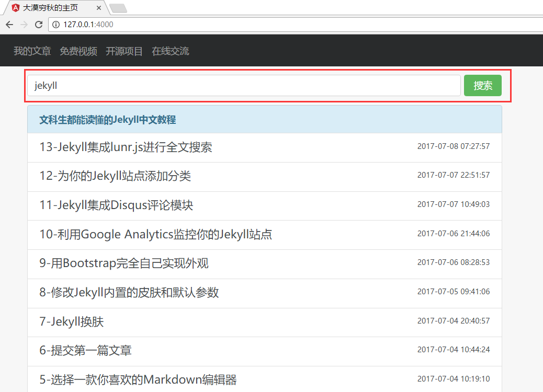
Task: Close the 大漠穷秋的主页 tab
Action: 99,8
